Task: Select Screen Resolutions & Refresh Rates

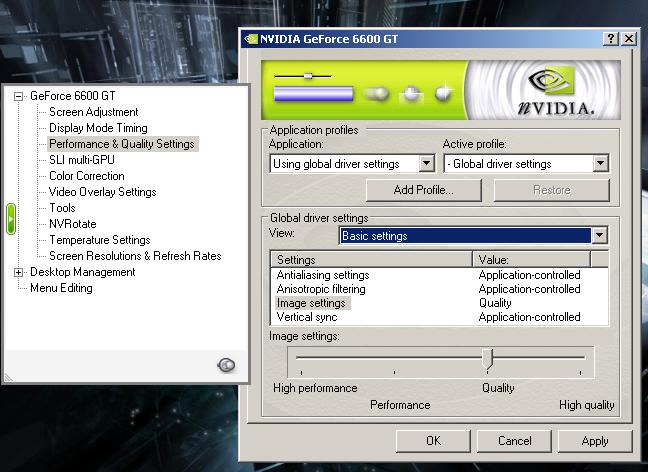Action: (x=135, y=256)
